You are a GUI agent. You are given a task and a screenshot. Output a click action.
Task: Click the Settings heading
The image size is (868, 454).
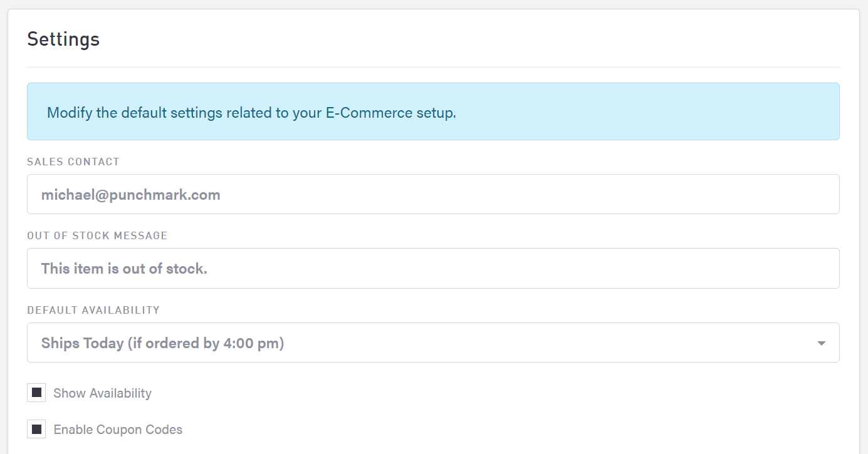(x=63, y=39)
